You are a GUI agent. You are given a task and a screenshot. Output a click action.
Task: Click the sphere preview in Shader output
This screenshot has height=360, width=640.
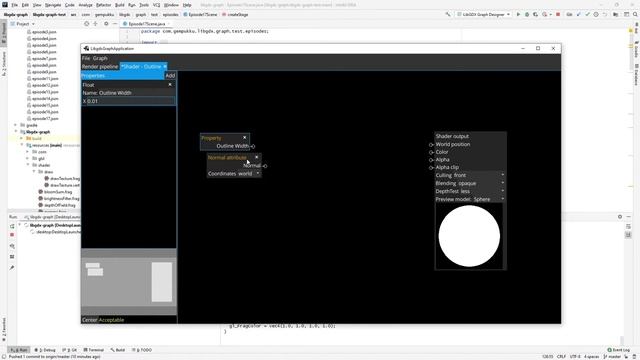coord(469,236)
